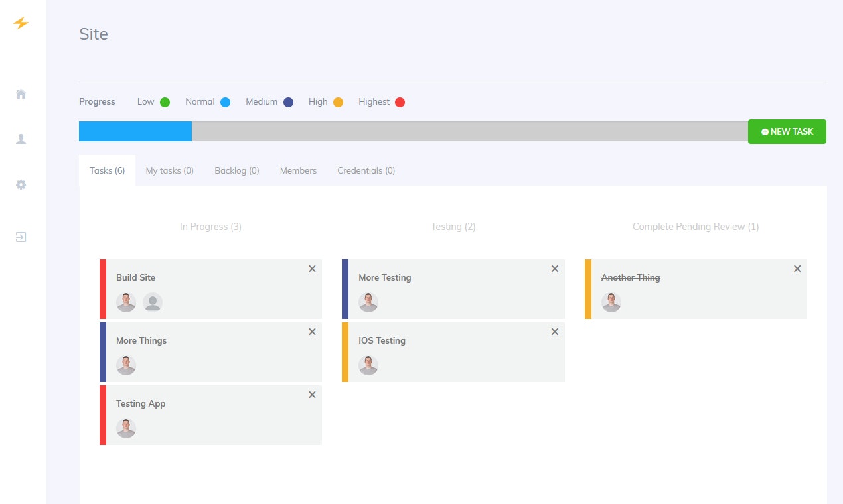Click the Medium priority label
Image resolution: width=843 pixels, height=504 pixels.
[x=262, y=102]
